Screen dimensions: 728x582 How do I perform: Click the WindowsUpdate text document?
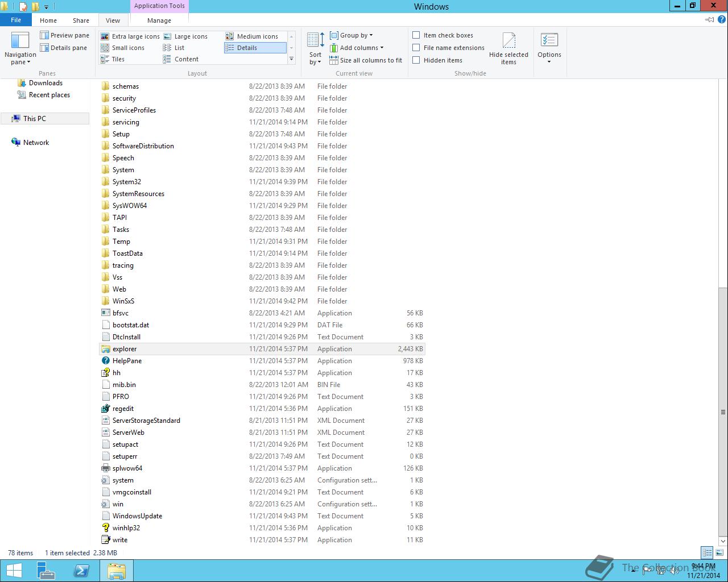pos(137,516)
